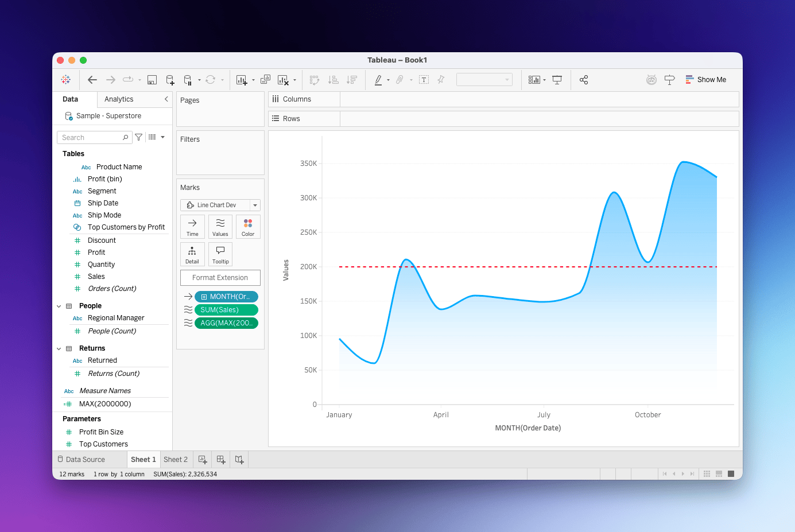Click the MONTH(Order Date) pill on Marks

(226, 297)
